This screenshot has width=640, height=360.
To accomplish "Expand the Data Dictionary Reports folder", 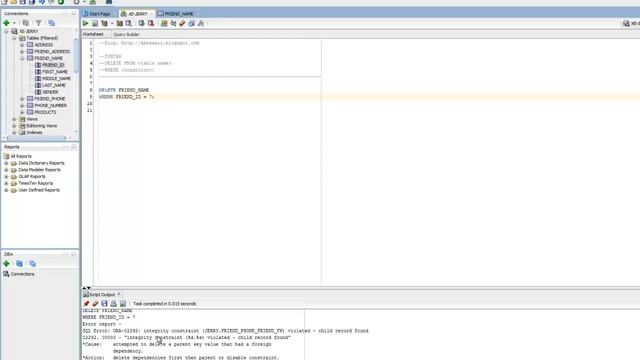I will (x=6, y=163).
